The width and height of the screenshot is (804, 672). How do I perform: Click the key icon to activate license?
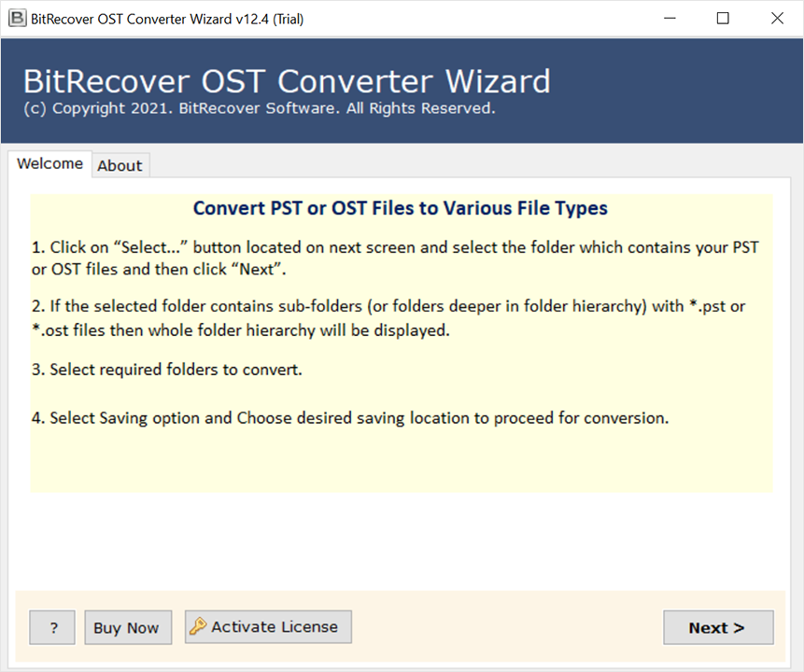[198, 627]
